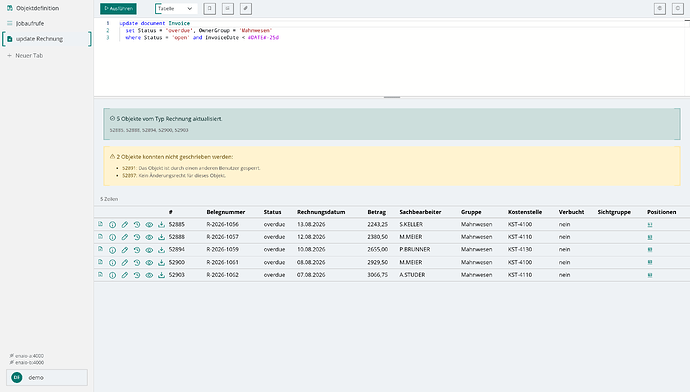Screen dimensions: 690x392
Task: Click the enaio-a:4000 server entry
Action: point(27,356)
